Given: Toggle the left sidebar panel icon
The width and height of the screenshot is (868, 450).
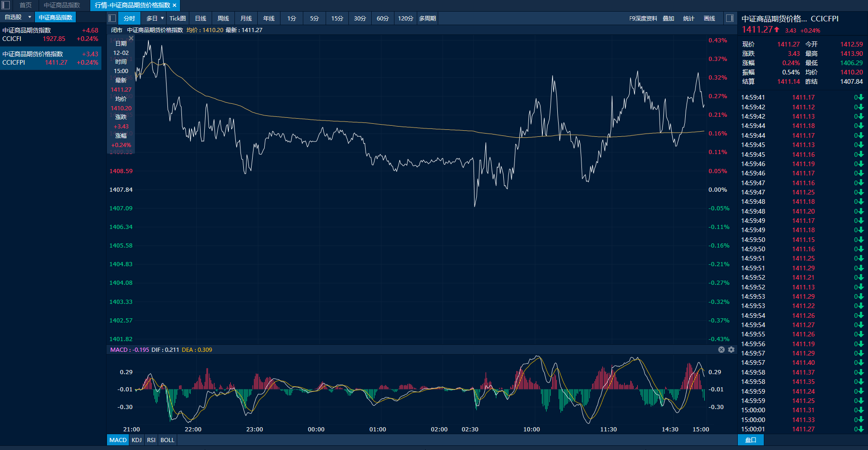Looking at the screenshot, I should [x=6, y=5].
